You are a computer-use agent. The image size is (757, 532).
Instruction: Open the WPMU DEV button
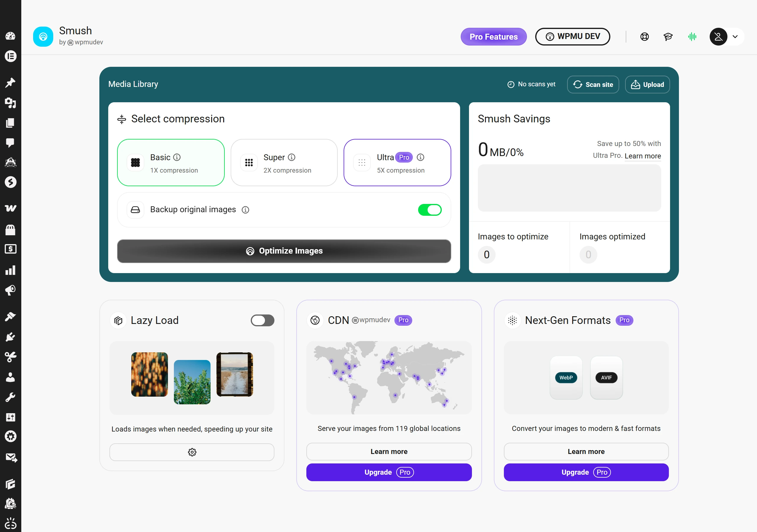pos(572,37)
